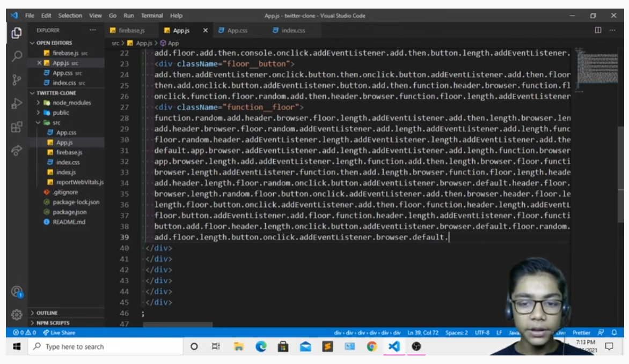
Task: Click the Prettier status bar button
Action: pos(581,333)
